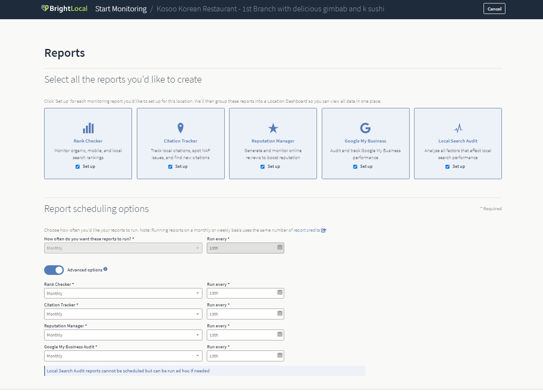Click the Google My Business G icon

click(365, 128)
